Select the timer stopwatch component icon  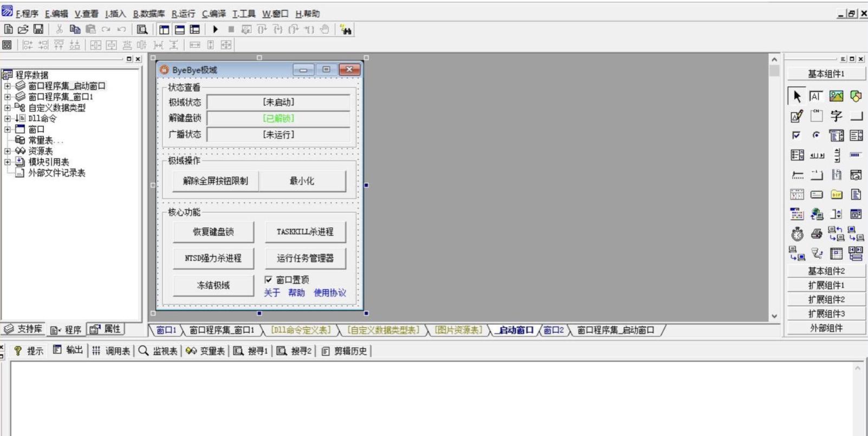(796, 234)
